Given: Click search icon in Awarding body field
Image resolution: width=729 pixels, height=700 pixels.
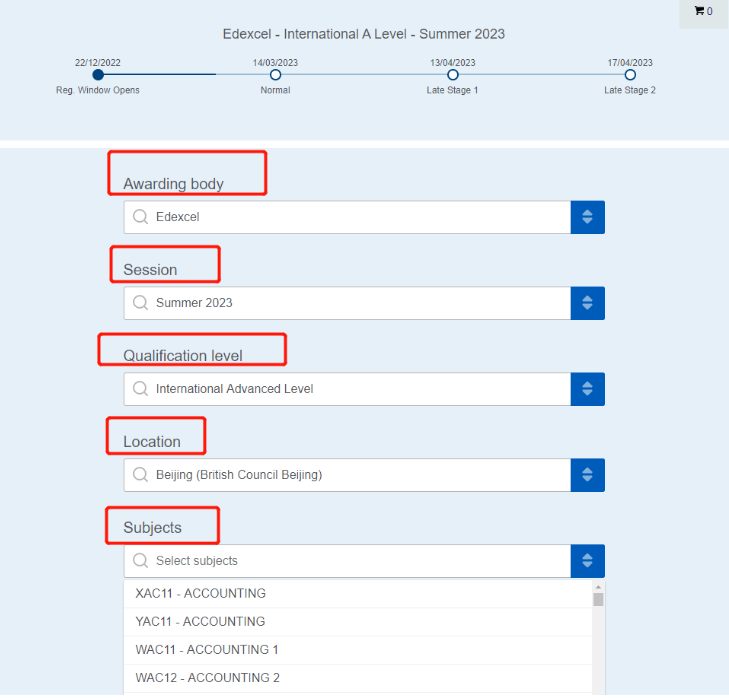Looking at the screenshot, I should pyautogui.click(x=140, y=217).
